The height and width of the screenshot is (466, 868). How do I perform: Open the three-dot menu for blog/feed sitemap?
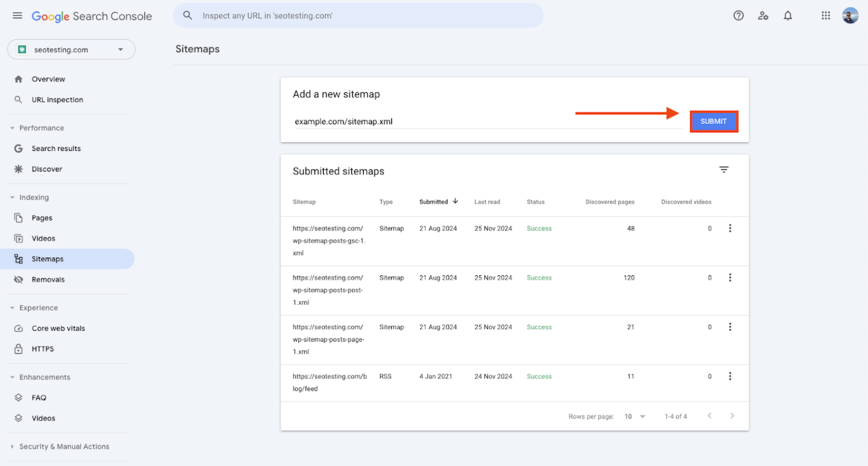coord(730,376)
